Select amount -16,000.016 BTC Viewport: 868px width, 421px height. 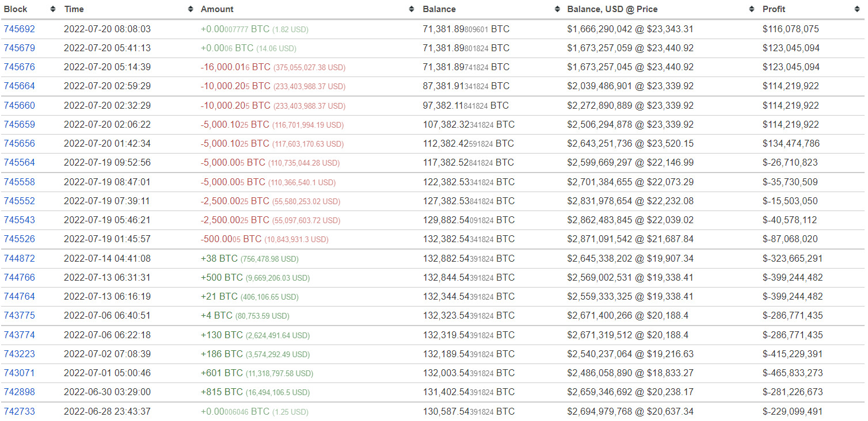click(x=235, y=67)
